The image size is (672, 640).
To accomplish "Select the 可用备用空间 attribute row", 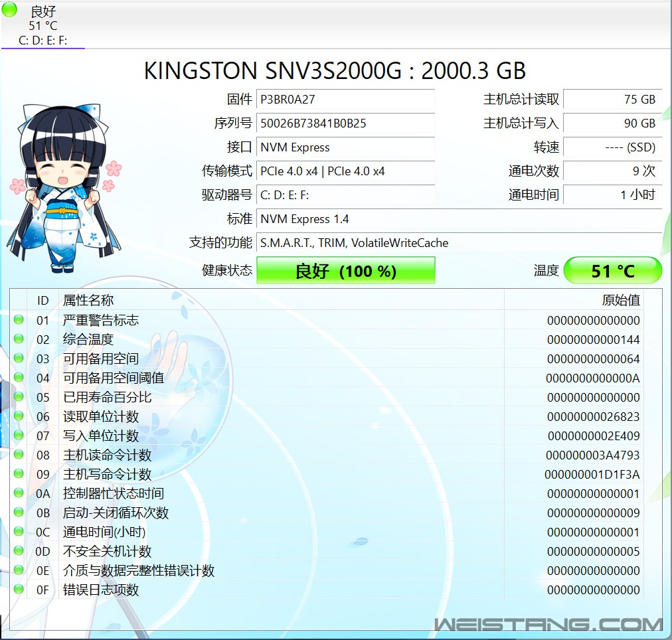I will coord(266,359).
